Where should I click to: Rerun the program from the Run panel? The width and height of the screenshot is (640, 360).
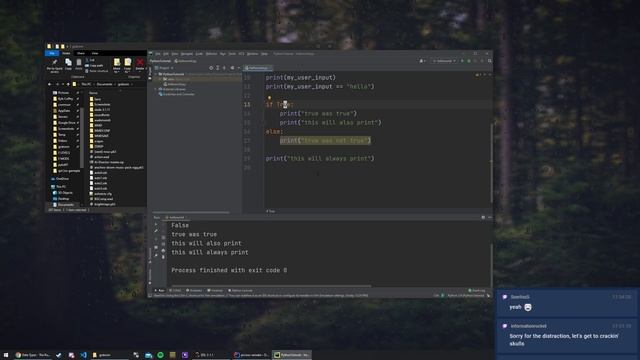[x=156, y=224]
